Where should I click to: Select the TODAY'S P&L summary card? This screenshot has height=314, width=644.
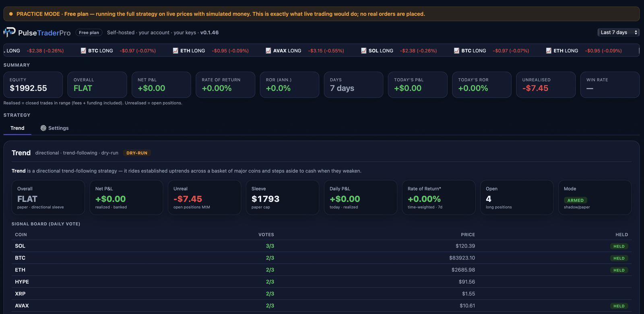[x=417, y=85]
